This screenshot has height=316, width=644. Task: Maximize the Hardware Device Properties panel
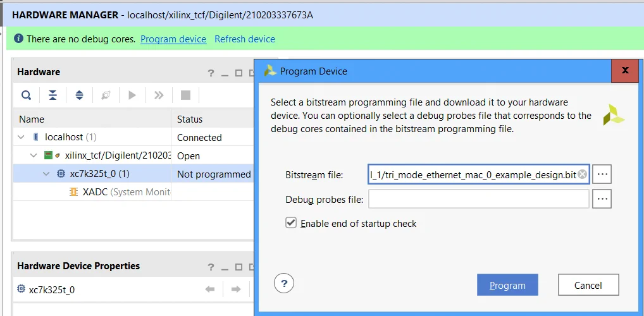click(238, 267)
